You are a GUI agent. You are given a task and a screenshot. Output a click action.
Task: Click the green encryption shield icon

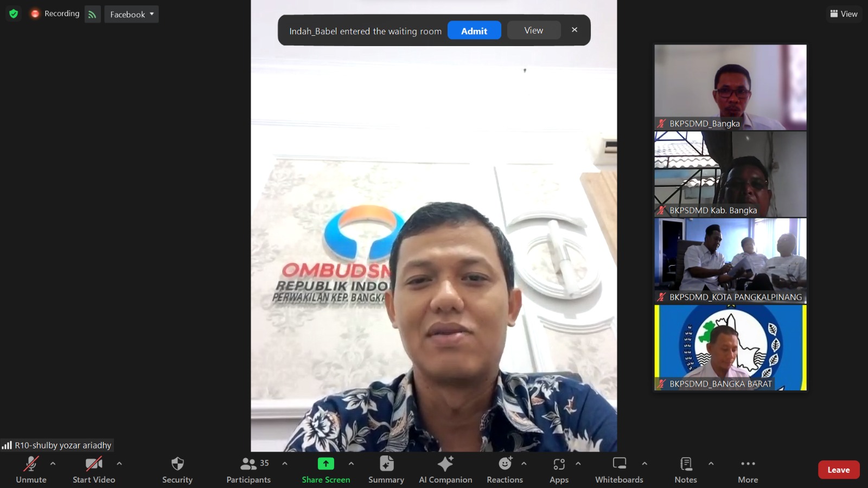pos(14,14)
